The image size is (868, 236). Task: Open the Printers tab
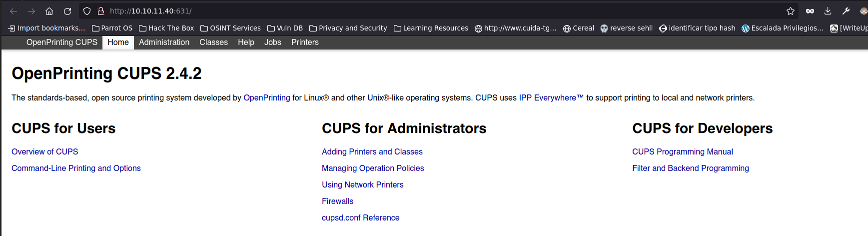(305, 42)
